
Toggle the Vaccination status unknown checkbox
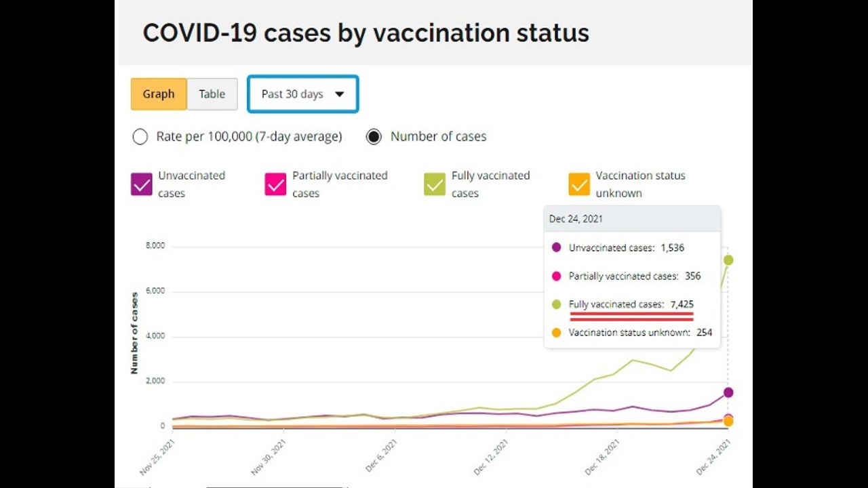(579, 184)
